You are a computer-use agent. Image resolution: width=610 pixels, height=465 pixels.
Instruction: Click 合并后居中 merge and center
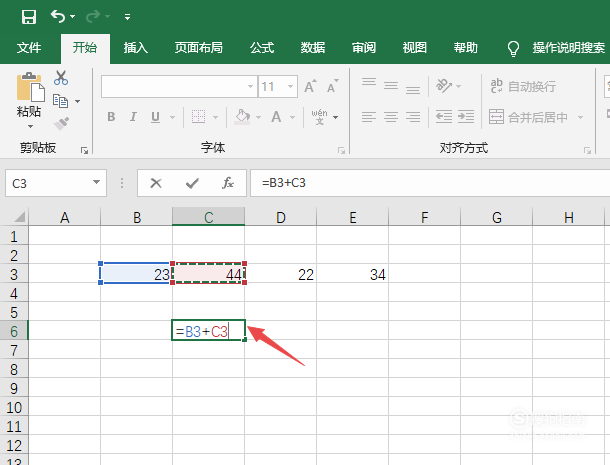(529, 117)
